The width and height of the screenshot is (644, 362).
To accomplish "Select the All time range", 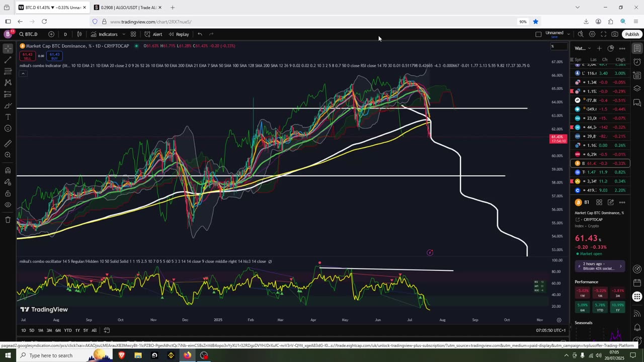I will pyautogui.click(x=94, y=330).
